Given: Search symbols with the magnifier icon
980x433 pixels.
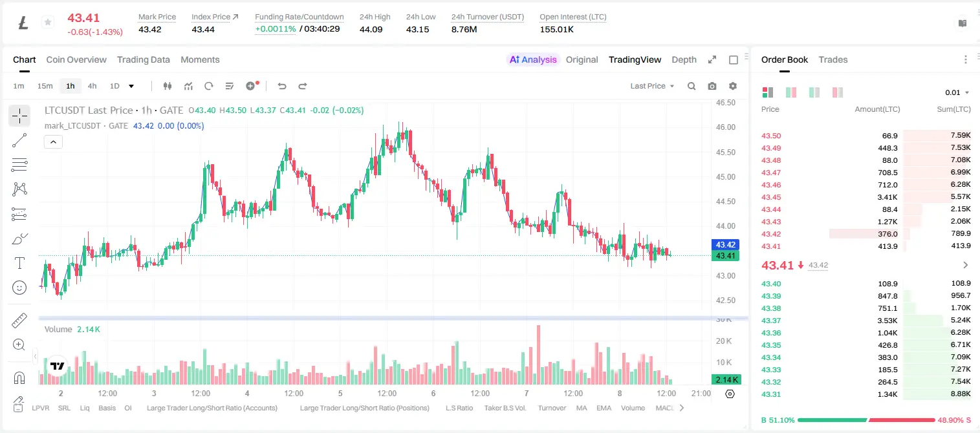Looking at the screenshot, I should (x=691, y=86).
